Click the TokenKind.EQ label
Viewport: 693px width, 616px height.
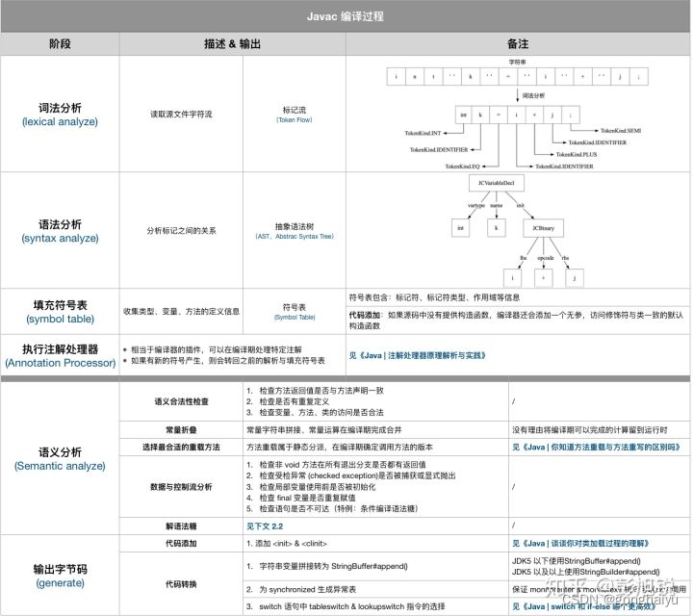click(462, 167)
